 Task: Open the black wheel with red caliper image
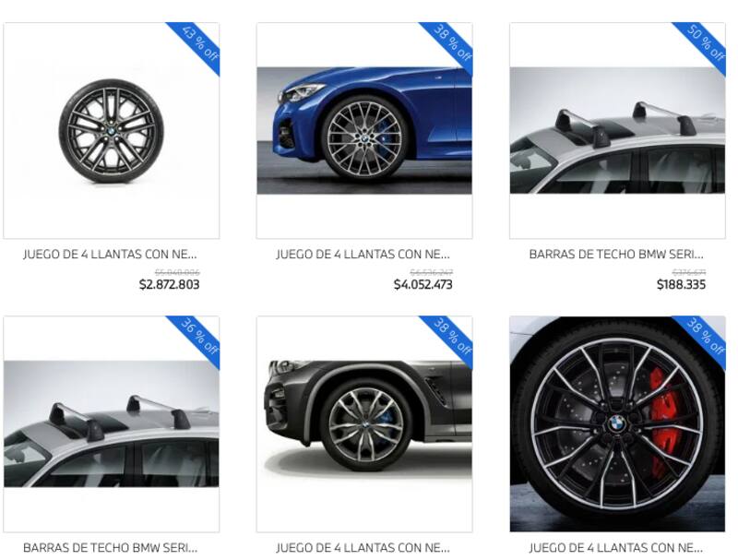[x=617, y=423]
